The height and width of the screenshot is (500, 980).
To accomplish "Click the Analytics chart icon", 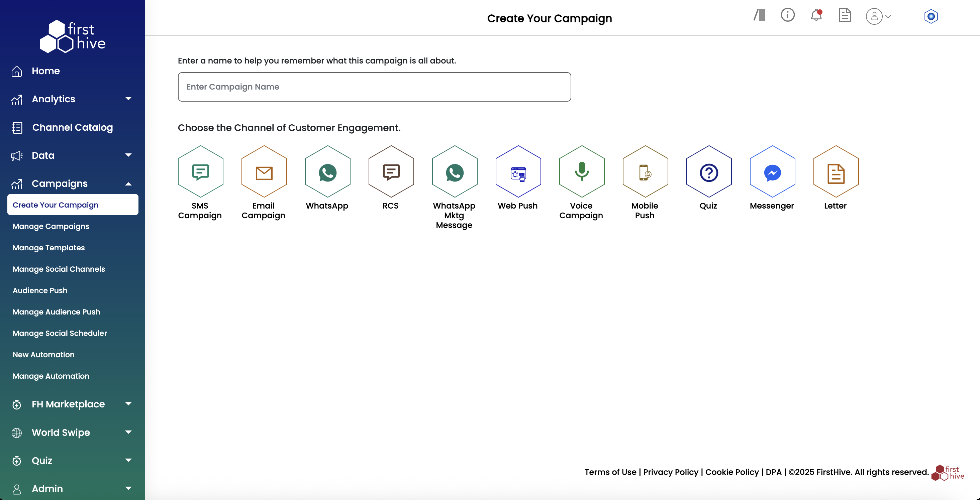I will tap(17, 99).
